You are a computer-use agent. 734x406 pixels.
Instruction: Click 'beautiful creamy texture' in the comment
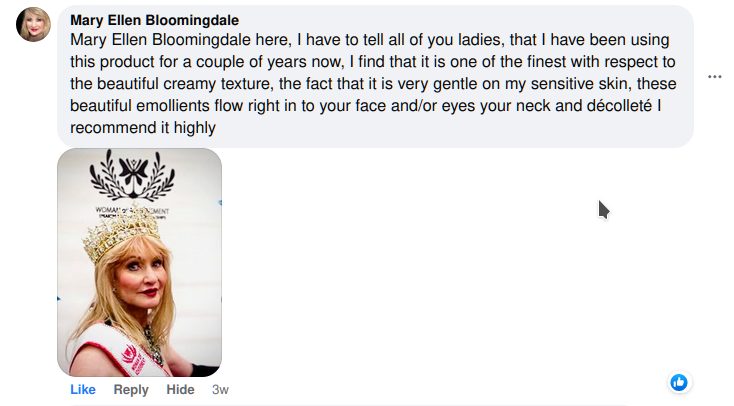(x=184, y=84)
